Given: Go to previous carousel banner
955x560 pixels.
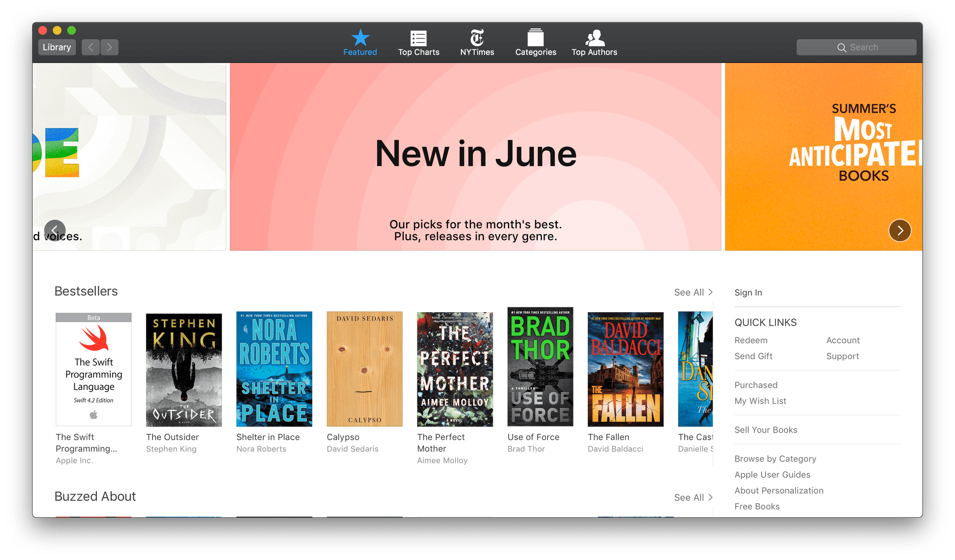Looking at the screenshot, I should click(x=55, y=231).
